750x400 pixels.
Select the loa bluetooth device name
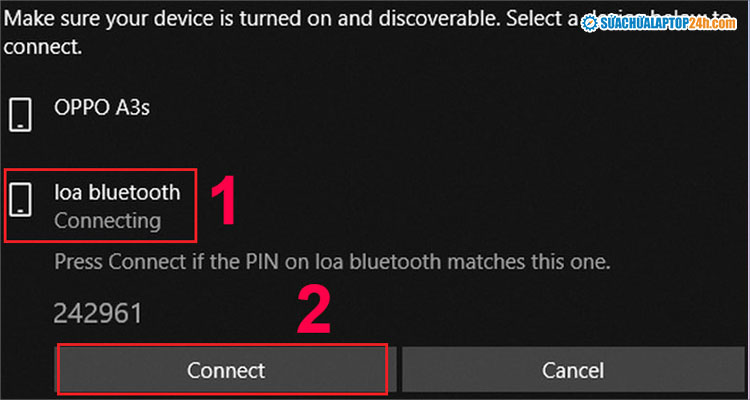click(x=117, y=193)
